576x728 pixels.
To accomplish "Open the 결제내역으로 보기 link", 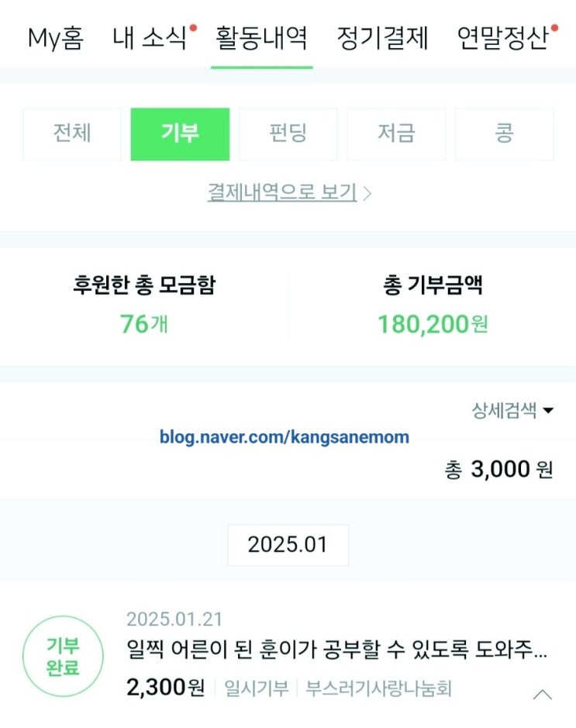I will [282, 192].
